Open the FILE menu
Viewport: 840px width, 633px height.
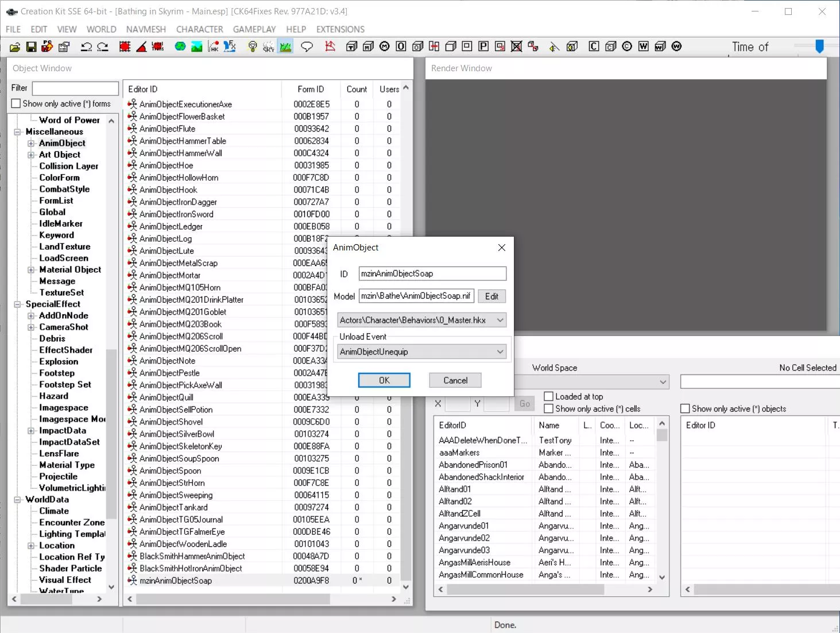click(x=13, y=29)
